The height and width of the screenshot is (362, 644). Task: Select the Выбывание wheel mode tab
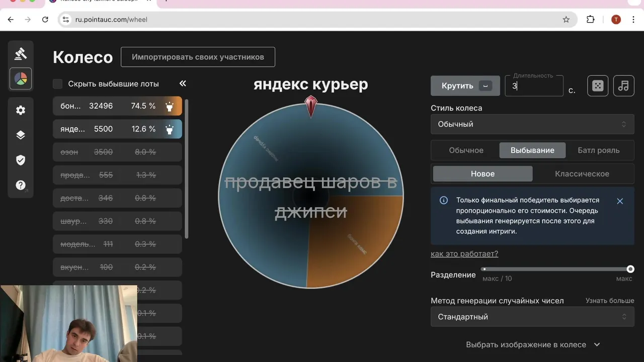tap(532, 150)
